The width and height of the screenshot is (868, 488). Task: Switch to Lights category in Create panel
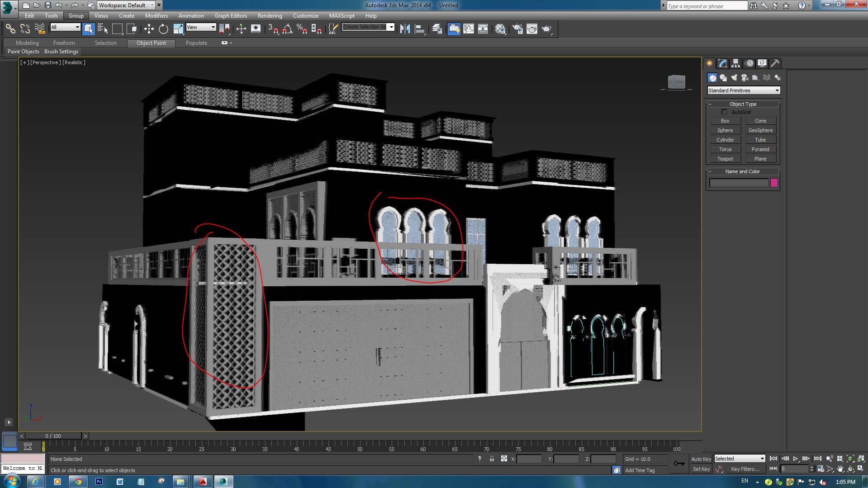point(734,78)
